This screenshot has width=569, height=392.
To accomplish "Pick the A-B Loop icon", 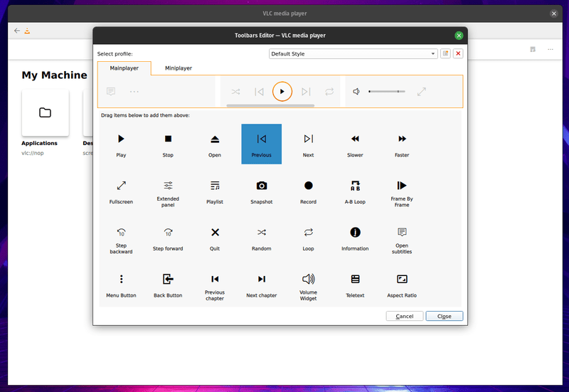I will [355, 186].
